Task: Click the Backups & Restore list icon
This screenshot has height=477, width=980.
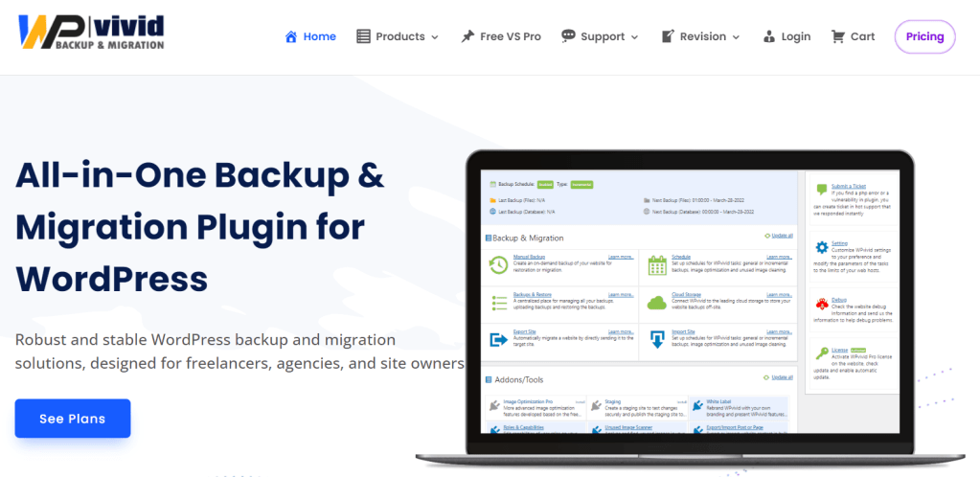Action: click(x=499, y=304)
